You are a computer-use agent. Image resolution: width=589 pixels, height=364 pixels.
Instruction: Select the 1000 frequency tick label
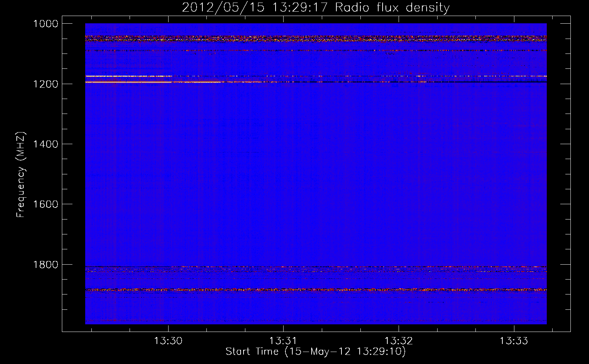point(46,24)
